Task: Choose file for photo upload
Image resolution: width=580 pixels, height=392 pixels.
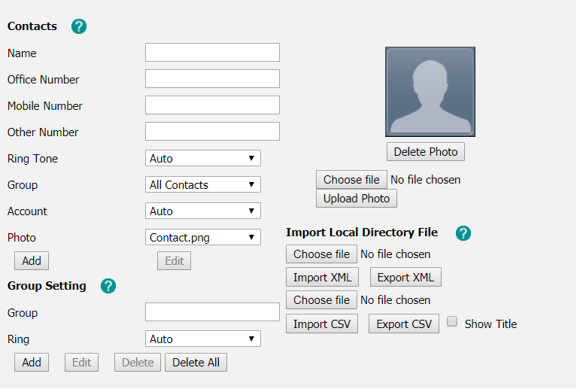Action: [x=351, y=180]
